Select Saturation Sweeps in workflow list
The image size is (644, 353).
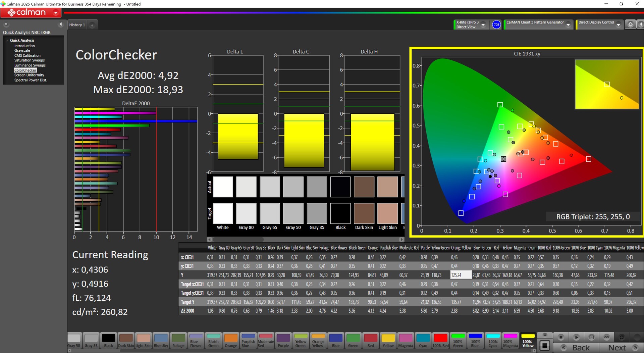29,60
